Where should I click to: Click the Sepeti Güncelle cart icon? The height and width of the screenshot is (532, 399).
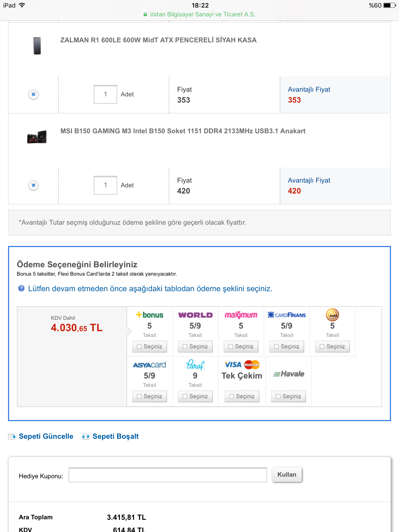pos(12,436)
